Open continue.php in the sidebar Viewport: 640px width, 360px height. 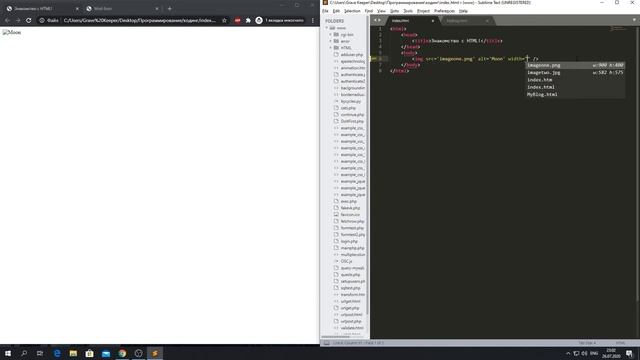point(352,115)
